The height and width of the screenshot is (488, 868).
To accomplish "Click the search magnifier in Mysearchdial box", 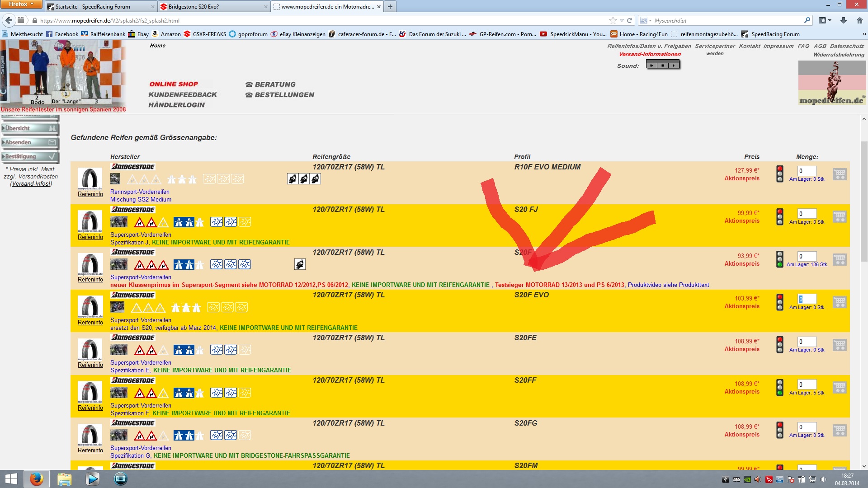I will (x=807, y=20).
